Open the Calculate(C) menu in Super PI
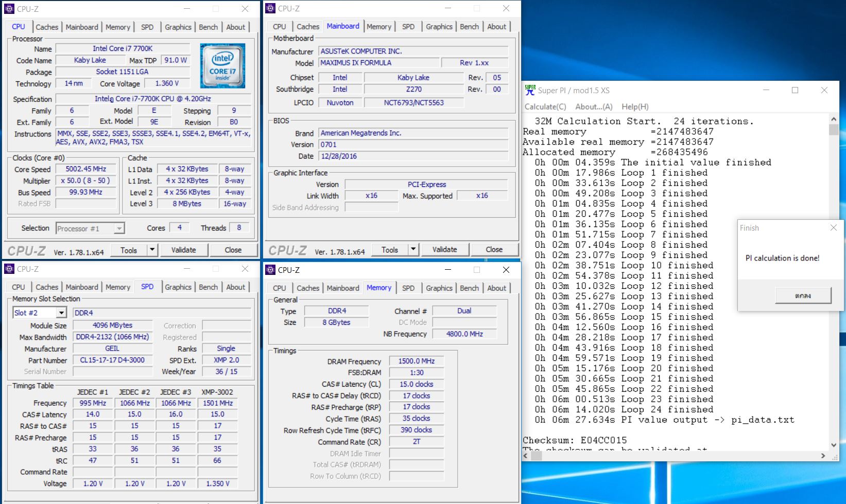This screenshot has height=504, width=846. click(x=545, y=107)
